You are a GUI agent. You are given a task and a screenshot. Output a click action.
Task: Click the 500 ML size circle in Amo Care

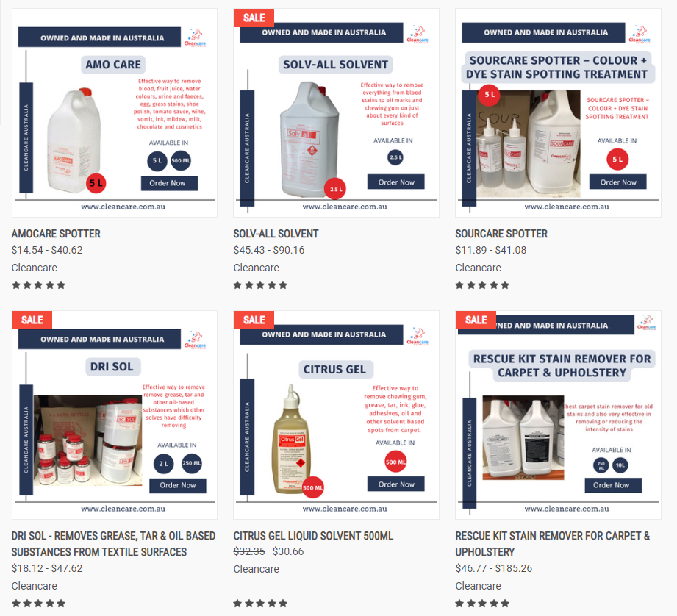click(181, 160)
